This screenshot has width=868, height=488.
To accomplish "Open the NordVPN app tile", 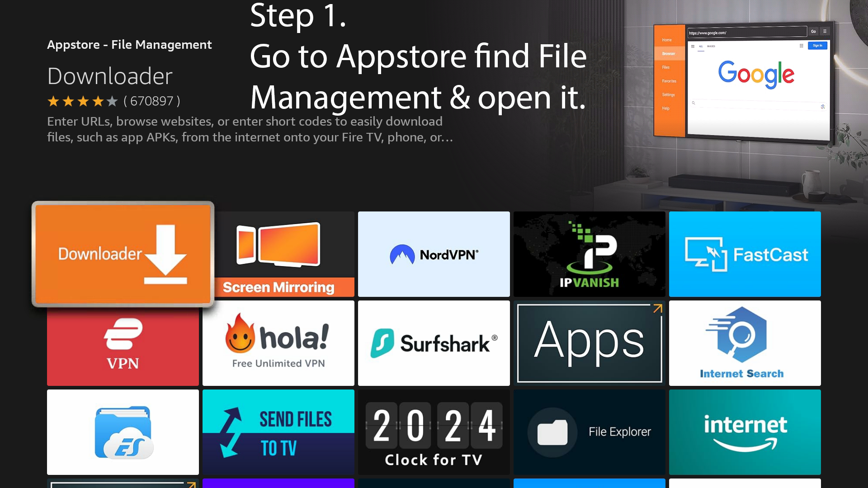I will click(x=434, y=254).
